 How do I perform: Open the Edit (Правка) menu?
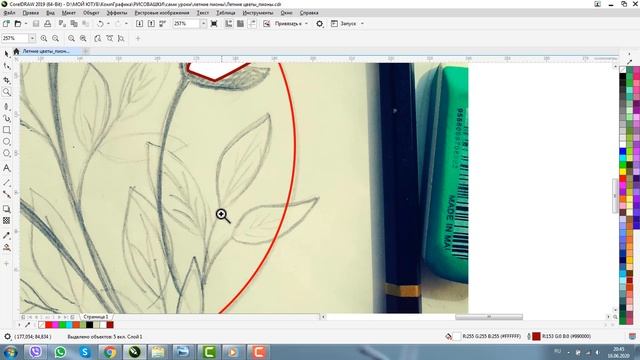tap(31, 13)
